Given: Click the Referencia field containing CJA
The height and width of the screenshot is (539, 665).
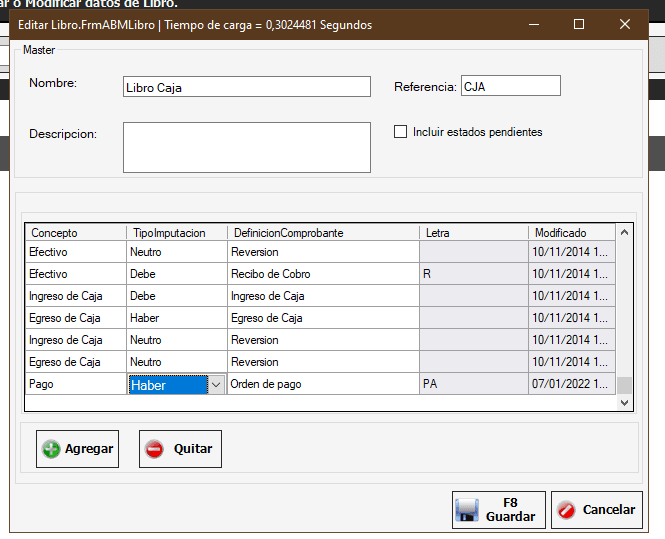Looking at the screenshot, I should click(x=510, y=87).
